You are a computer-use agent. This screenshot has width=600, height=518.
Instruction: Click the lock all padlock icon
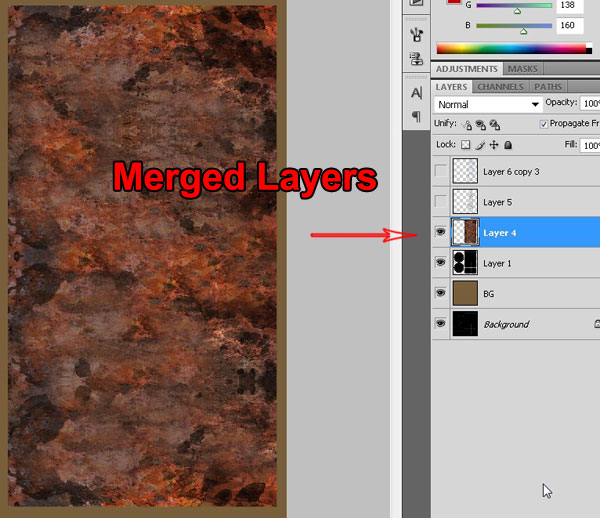(x=508, y=145)
